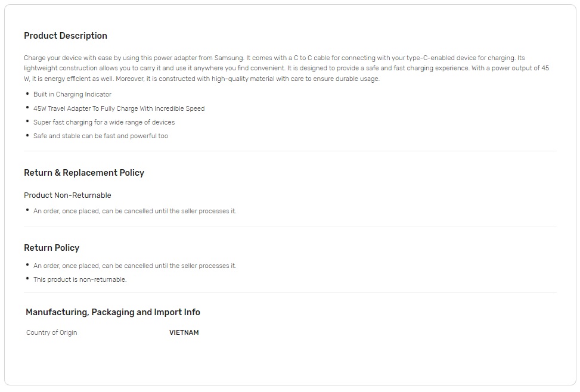Select the VIETNAM country value

coord(184,332)
